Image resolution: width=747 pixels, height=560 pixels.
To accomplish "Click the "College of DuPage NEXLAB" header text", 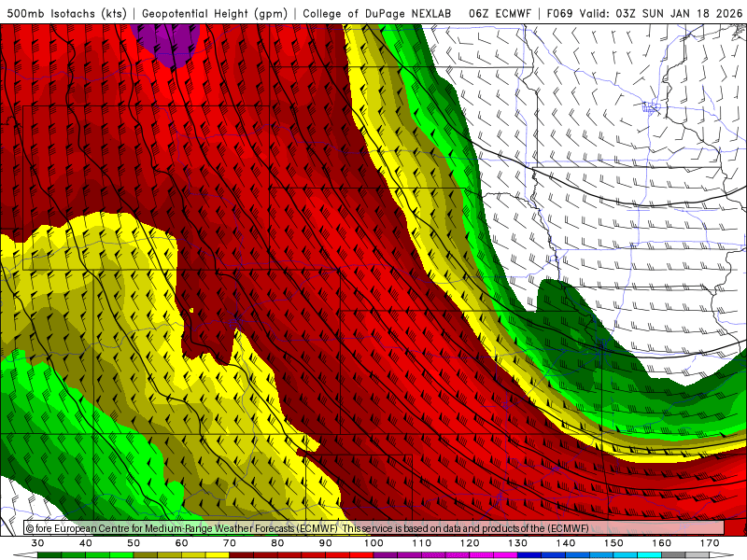I will point(376,14).
